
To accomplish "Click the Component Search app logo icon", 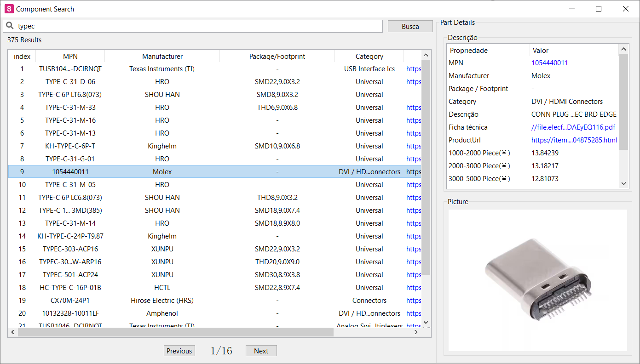I will 9,9.
